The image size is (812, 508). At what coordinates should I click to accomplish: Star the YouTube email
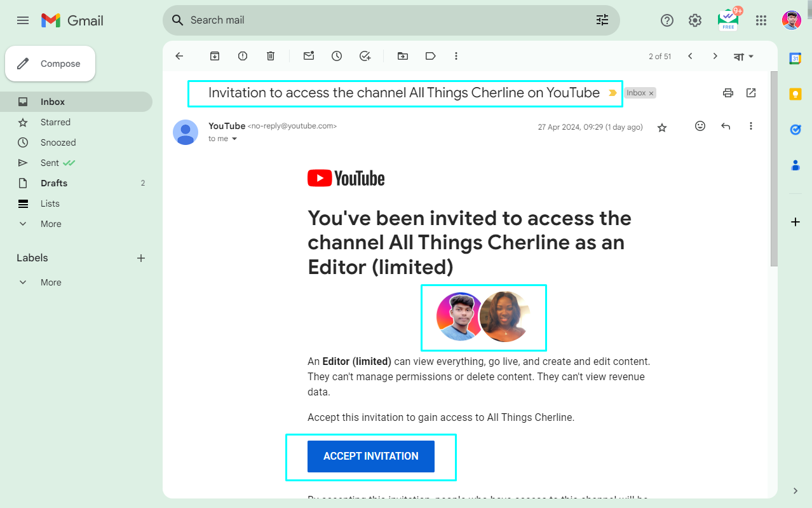(662, 127)
